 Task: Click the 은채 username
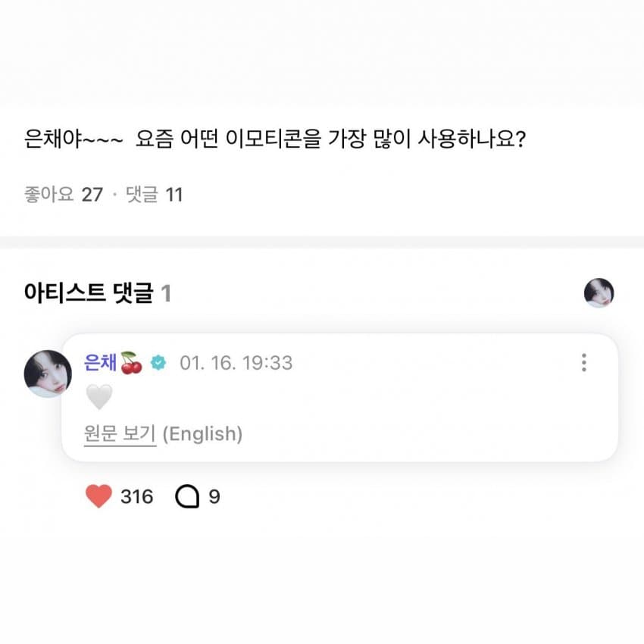[x=102, y=362]
